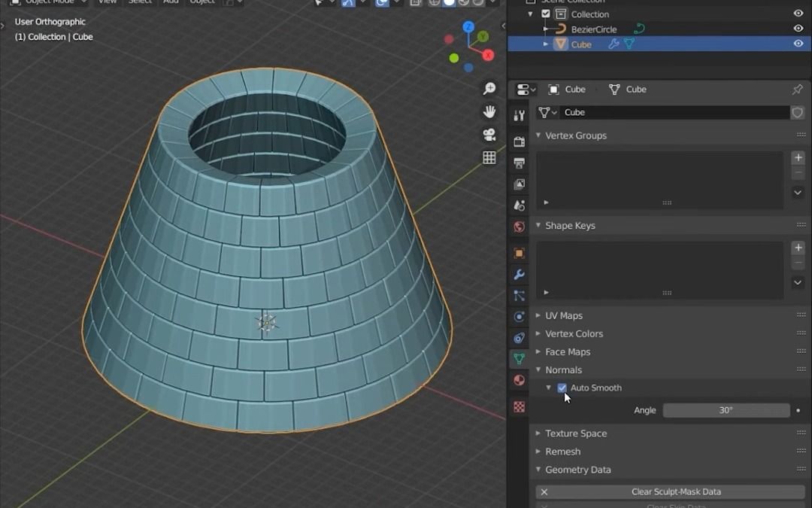Collapse the Shape Keys panel
This screenshot has width=812, height=508.
tap(538, 226)
